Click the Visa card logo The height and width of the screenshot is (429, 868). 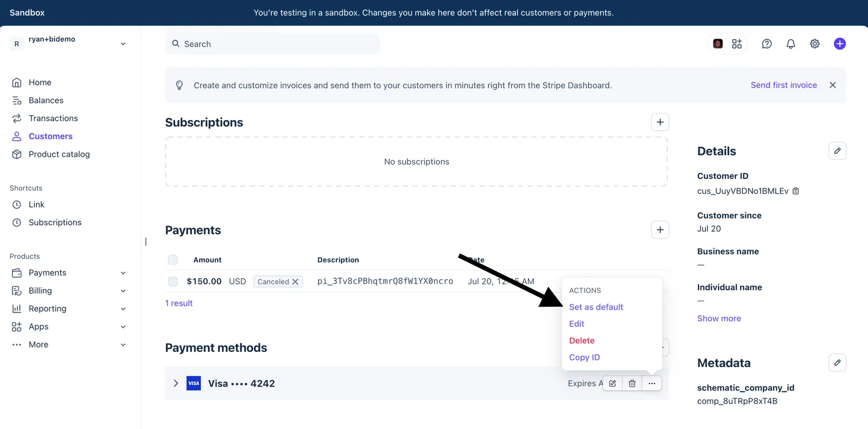pos(194,383)
